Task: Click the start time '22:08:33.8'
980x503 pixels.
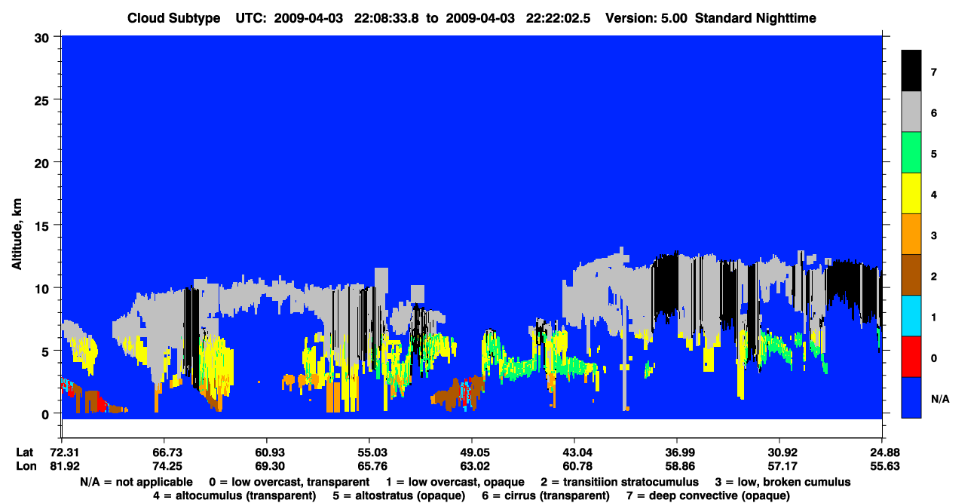Action: (389, 17)
